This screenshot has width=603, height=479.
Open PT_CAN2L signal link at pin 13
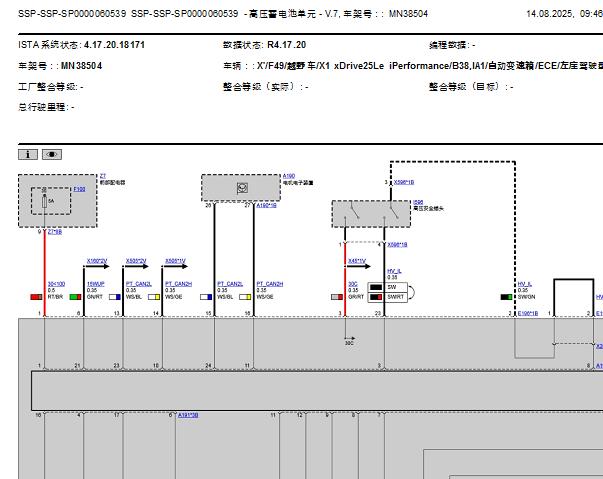tap(138, 284)
